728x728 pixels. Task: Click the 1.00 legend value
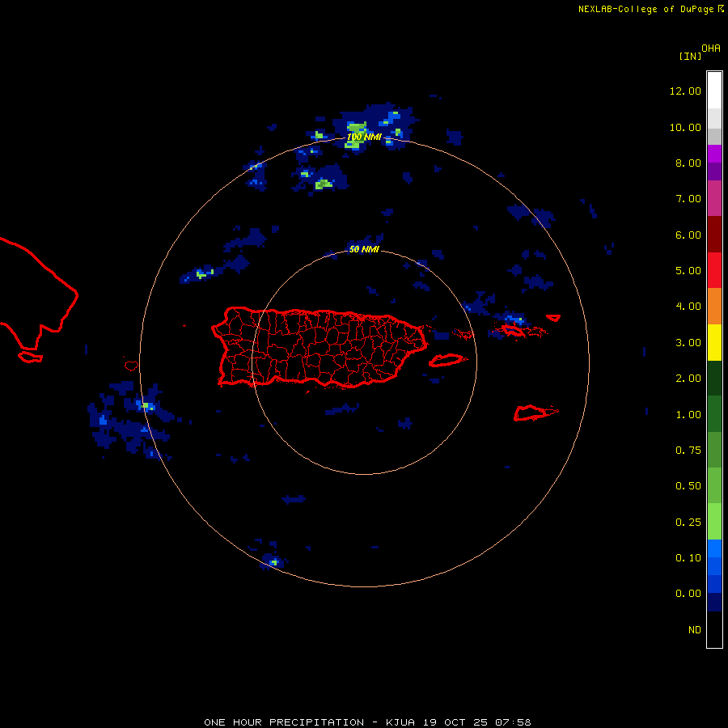pos(688,415)
